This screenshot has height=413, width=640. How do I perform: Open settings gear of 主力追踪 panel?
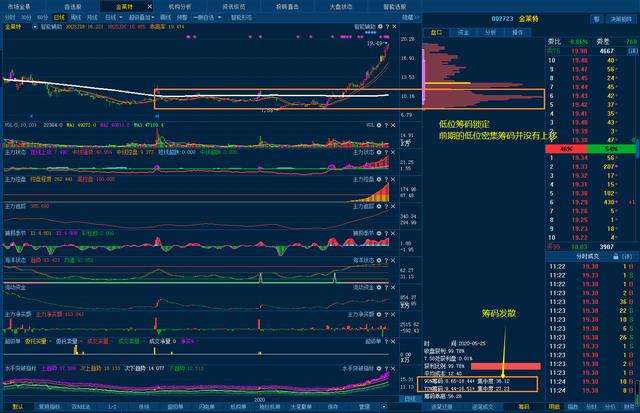(x=379, y=206)
